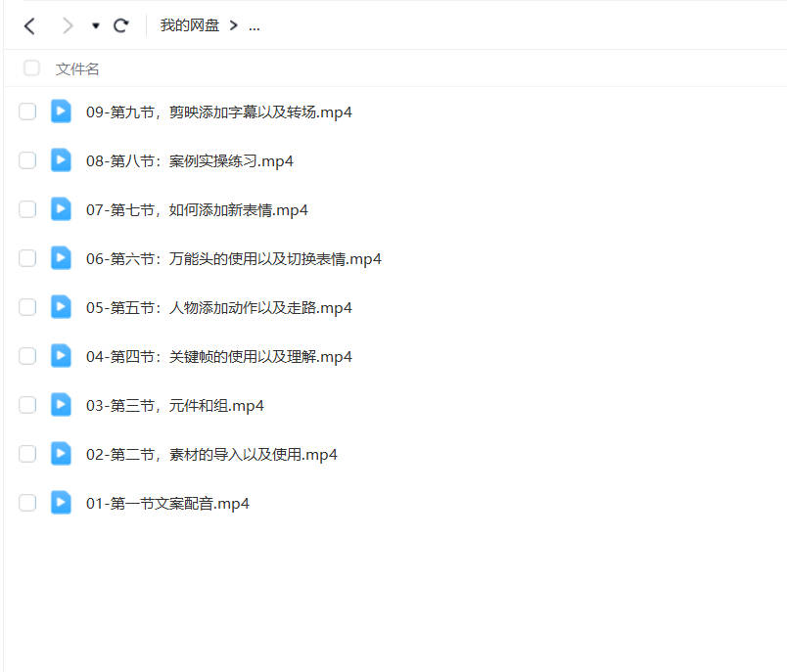The height and width of the screenshot is (672, 787).
Task: Open 08-第八节：案例实操练习.mp4
Action: coord(190,161)
